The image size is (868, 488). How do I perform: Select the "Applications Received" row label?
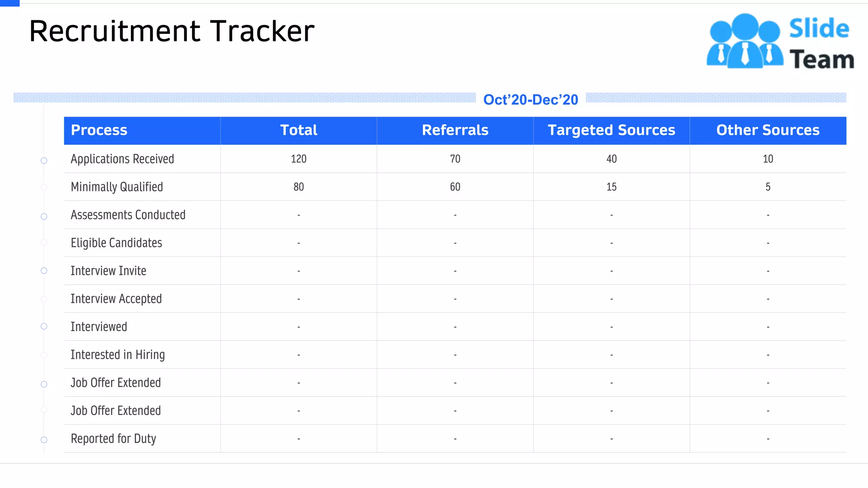click(x=122, y=159)
